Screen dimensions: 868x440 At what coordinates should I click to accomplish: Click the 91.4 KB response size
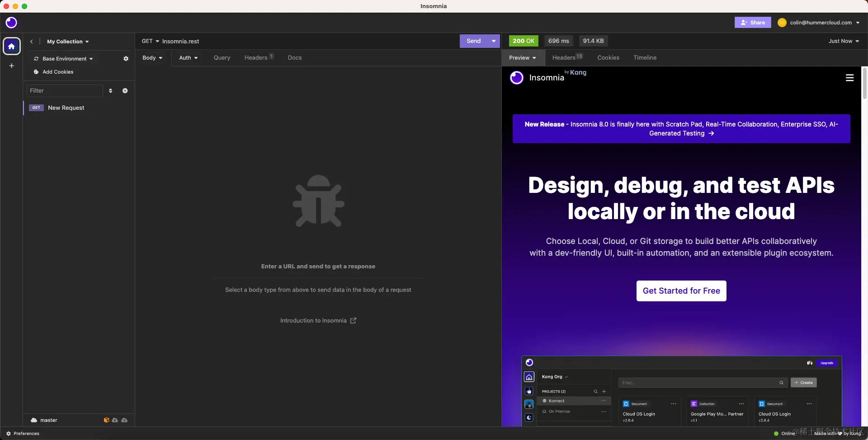click(593, 41)
